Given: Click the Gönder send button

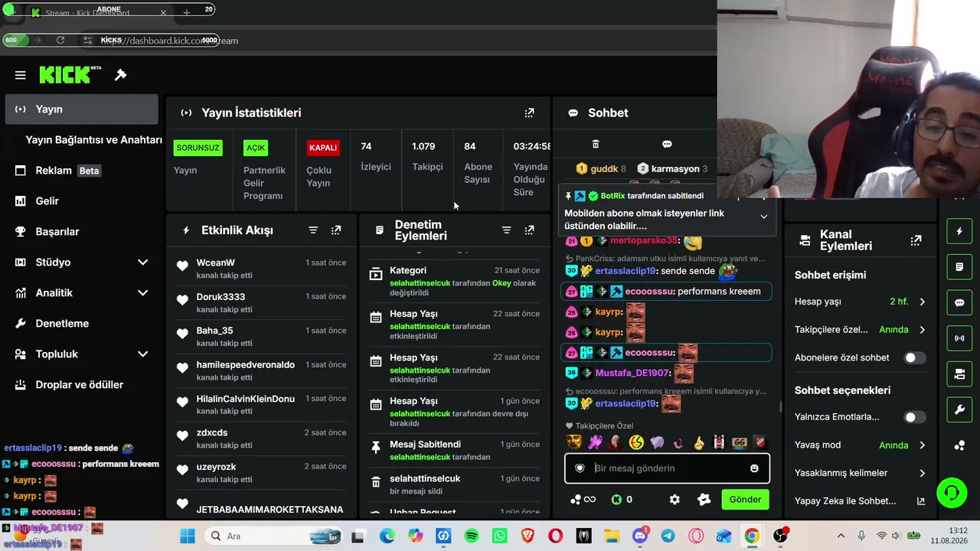Looking at the screenshot, I should pyautogui.click(x=745, y=500).
